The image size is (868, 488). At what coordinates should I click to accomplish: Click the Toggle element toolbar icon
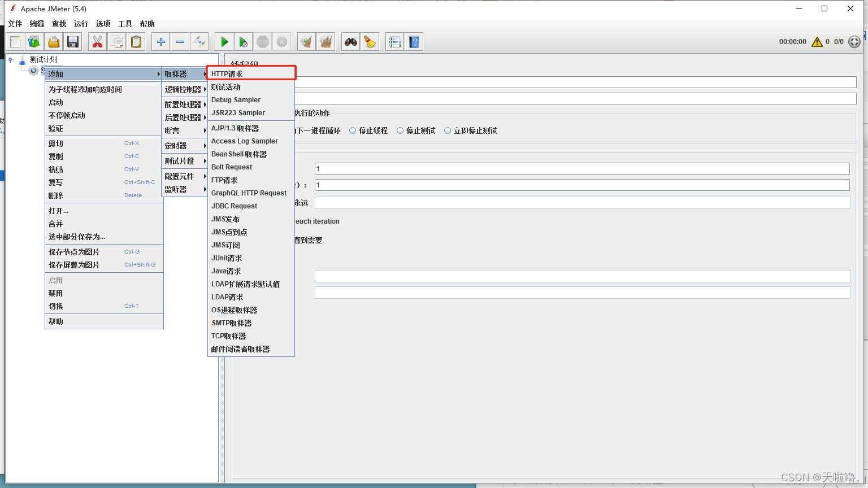pos(199,42)
